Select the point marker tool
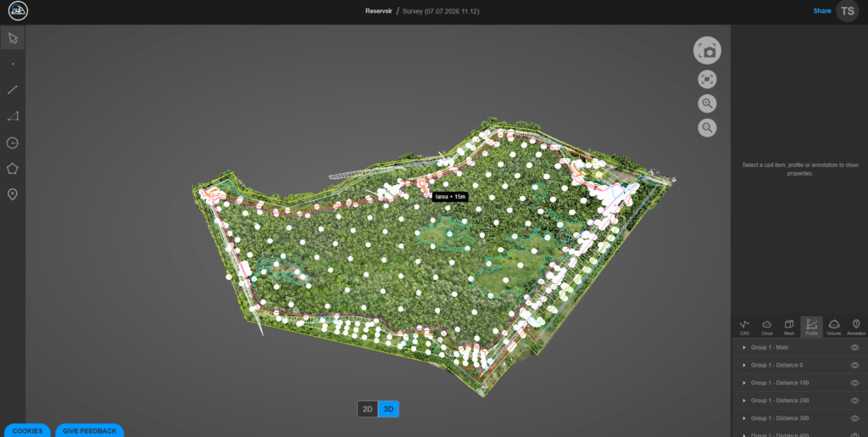The height and width of the screenshot is (437, 868). (13, 64)
